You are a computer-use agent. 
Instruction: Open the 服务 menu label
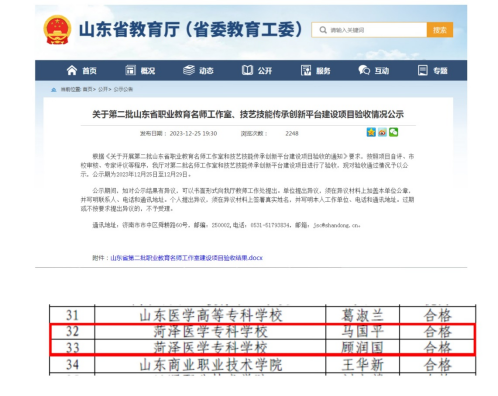pyautogui.click(x=323, y=71)
